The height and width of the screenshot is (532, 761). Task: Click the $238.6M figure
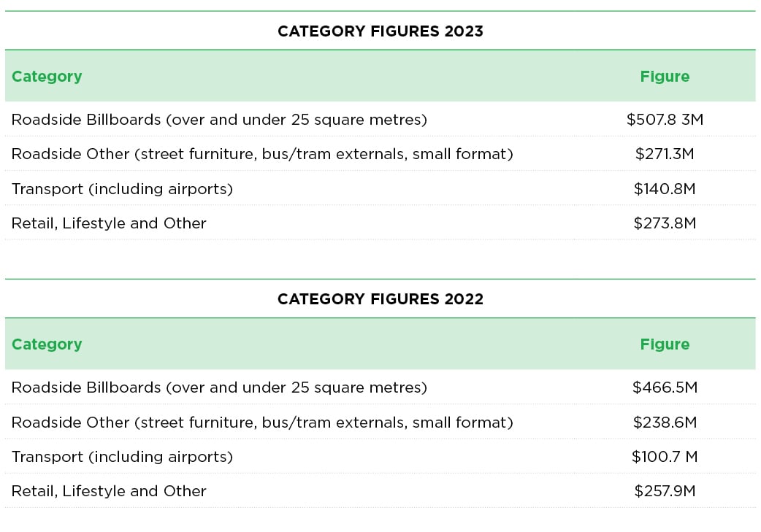(x=665, y=422)
